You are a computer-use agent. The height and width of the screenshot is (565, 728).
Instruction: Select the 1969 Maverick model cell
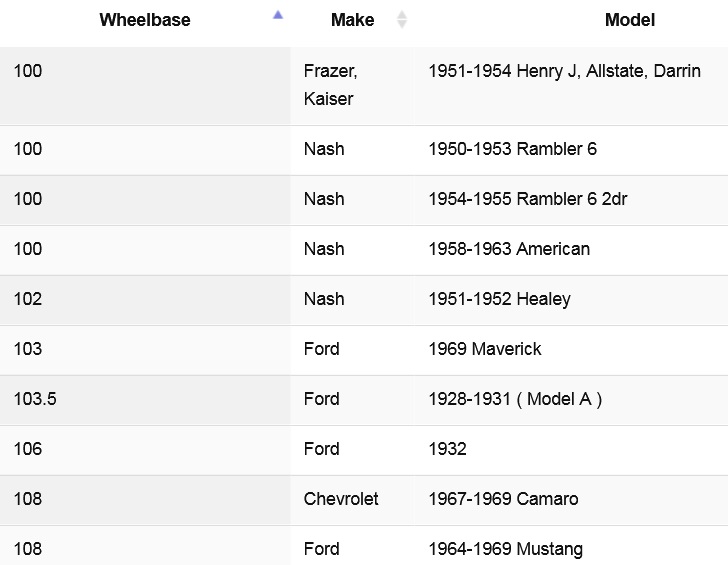(485, 349)
